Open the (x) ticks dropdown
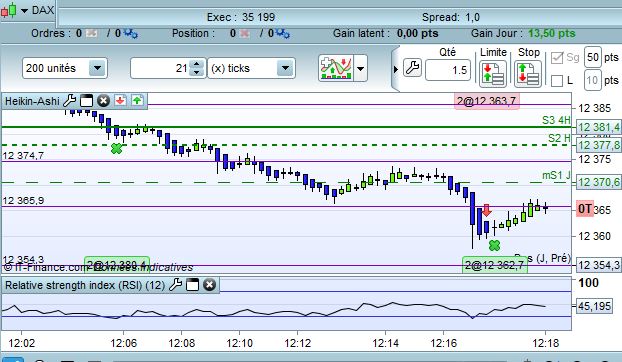Viewport: 622px width, 362px height. 285,68
